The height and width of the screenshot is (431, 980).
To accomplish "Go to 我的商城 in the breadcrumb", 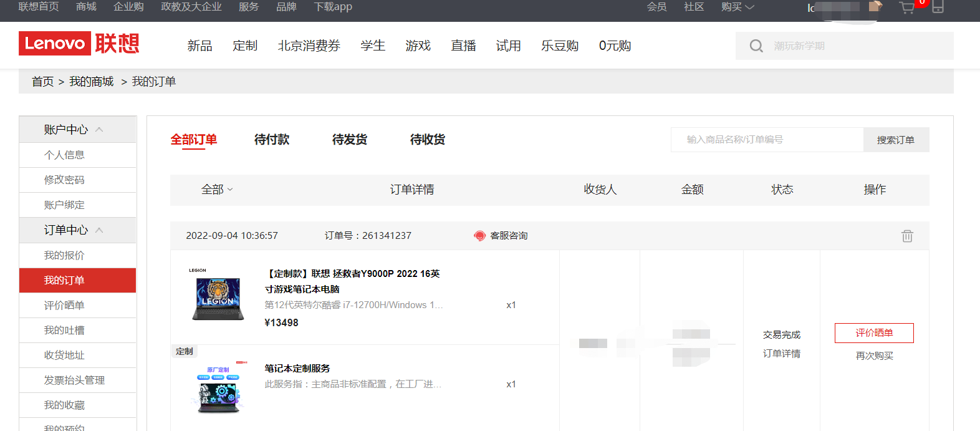I will tap(91, 82).
